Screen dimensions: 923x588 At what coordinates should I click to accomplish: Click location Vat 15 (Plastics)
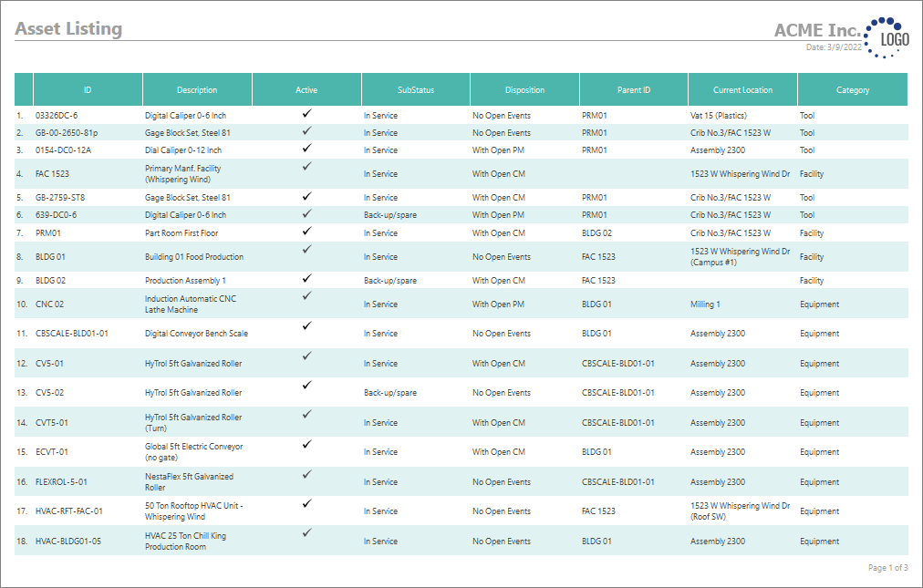coord(718,116)
